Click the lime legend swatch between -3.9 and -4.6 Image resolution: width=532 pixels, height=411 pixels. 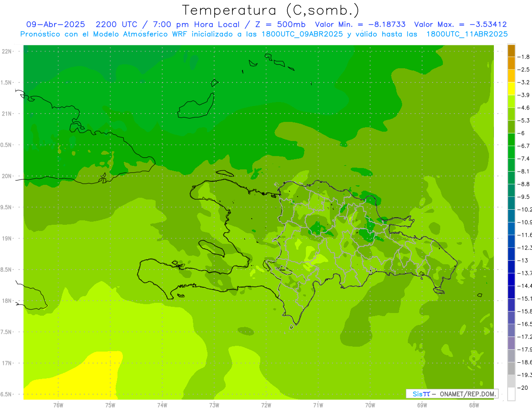tap(511, 102)
